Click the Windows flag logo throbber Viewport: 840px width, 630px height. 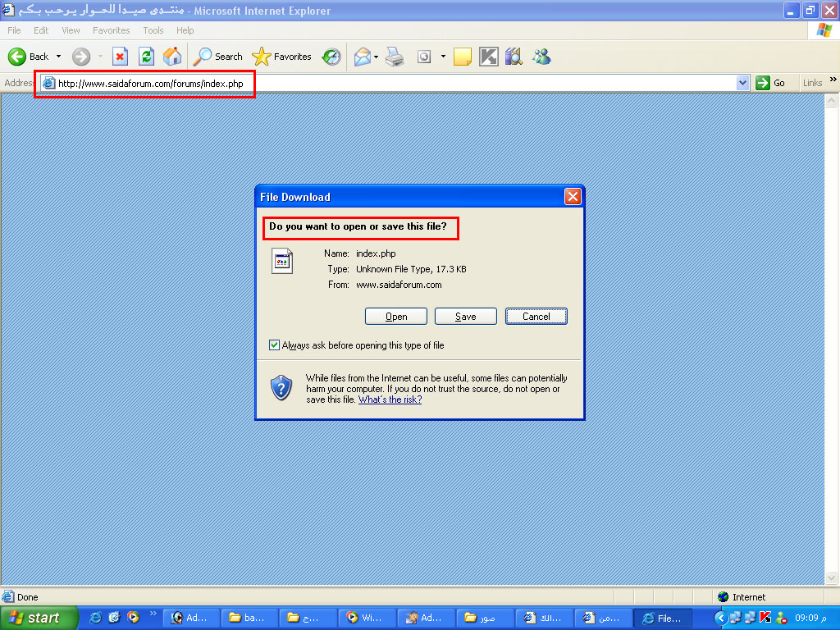[x=824, y=30]
